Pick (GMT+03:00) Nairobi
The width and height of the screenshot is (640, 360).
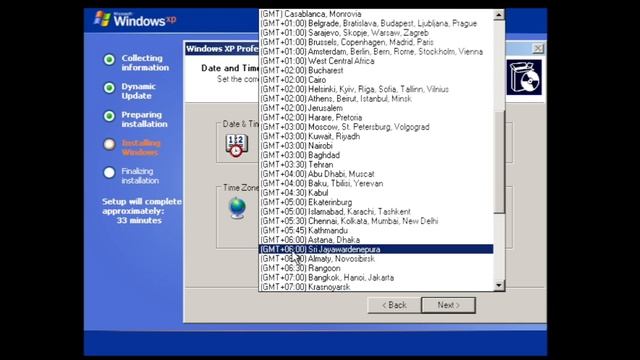(x=376, y=146)
